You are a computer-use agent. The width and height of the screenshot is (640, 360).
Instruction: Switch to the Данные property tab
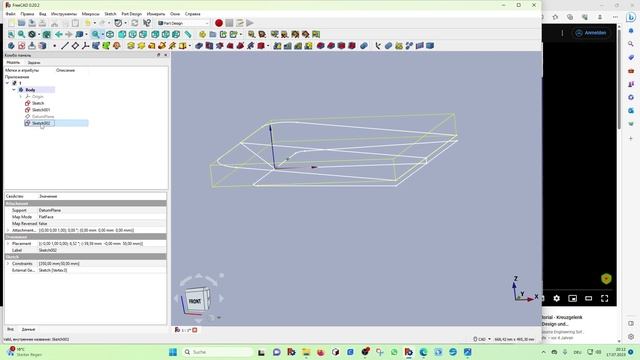point(28,329)
